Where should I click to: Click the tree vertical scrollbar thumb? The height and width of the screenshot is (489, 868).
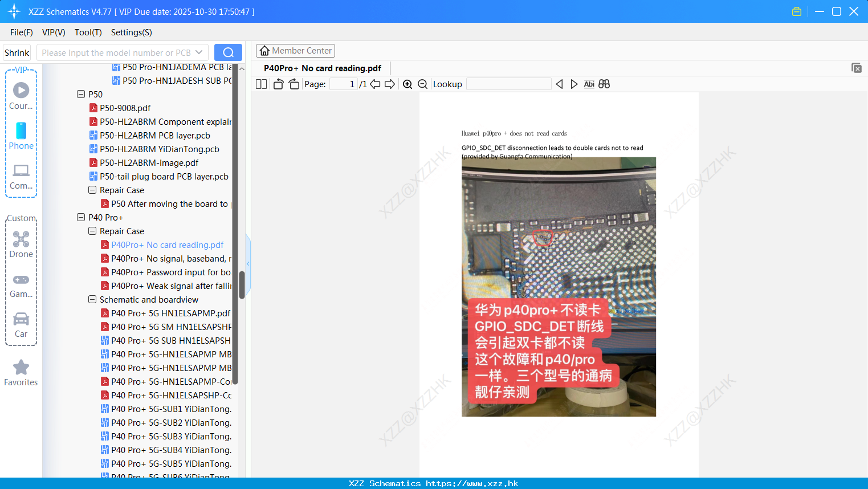click(x=242, y=285)
